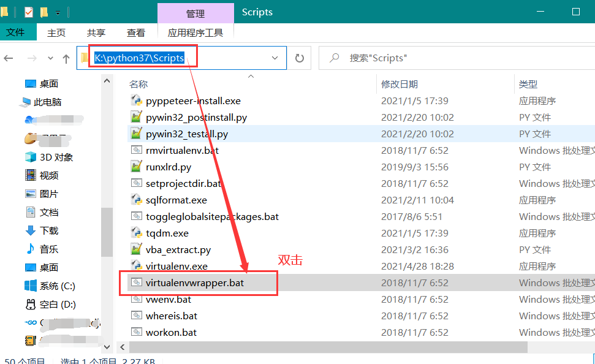
Task: Select virtualenvwrapper.bat file name
Action: coord(195,283)
